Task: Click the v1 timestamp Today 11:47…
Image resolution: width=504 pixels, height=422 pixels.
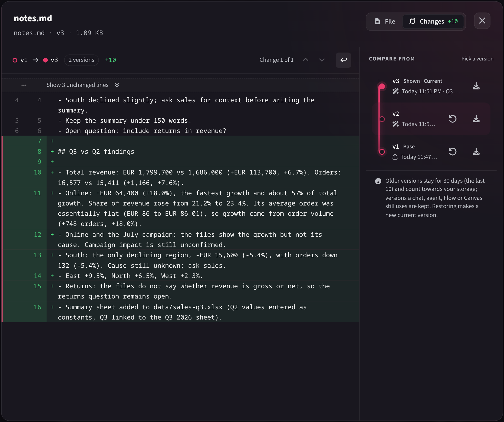Action: point(418,157)
